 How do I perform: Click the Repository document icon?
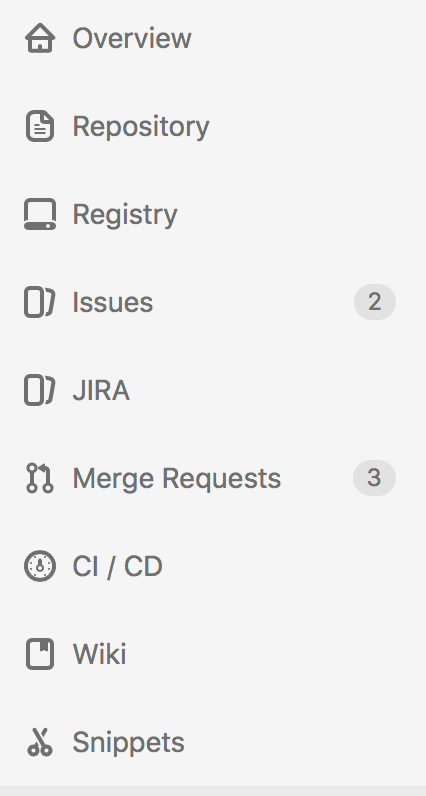(40, 126)
